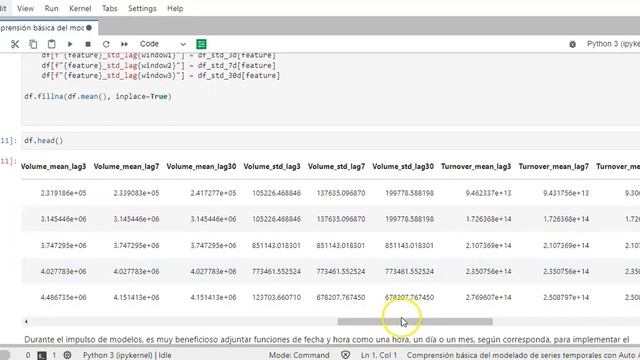640x360 pixels.
Task: Click the Volume_mean_lag7 column header
Action: pos(126,167)
